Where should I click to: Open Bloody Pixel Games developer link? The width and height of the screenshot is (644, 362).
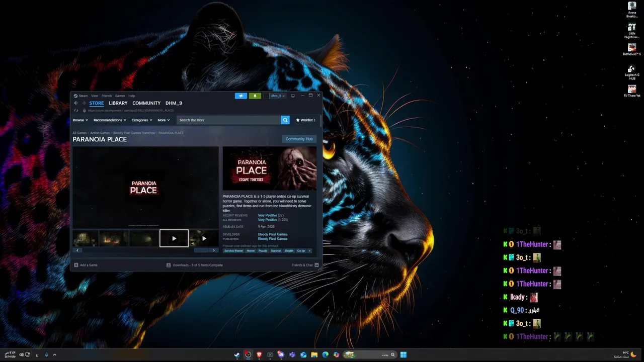coord(273,234)
